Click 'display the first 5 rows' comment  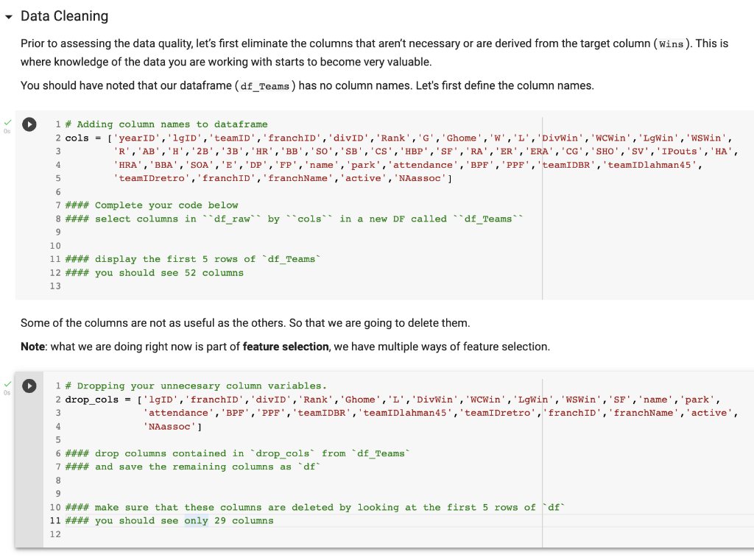pyautogui.click(x=193, y=259)
